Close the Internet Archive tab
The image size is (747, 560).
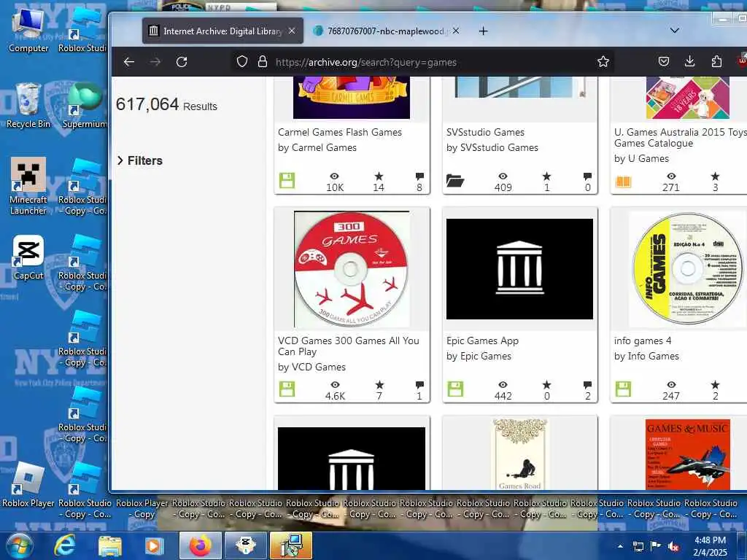pos(292,31)
